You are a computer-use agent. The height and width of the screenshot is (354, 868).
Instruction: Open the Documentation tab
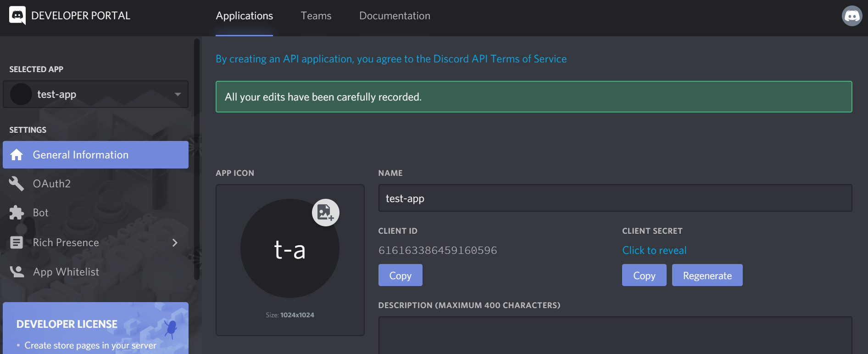click(395, 16)
